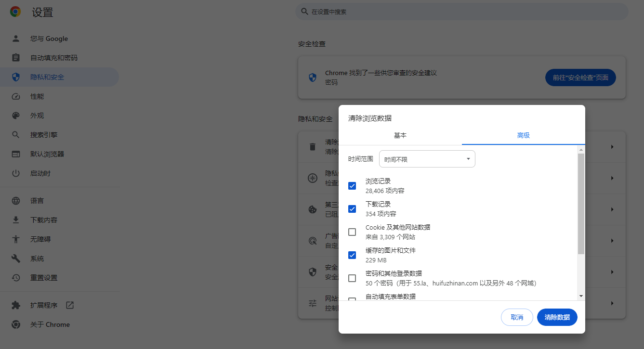Enable the Cookie 及其他网站数据 checkbox
The image size is (644, 349).
point(352,232)
